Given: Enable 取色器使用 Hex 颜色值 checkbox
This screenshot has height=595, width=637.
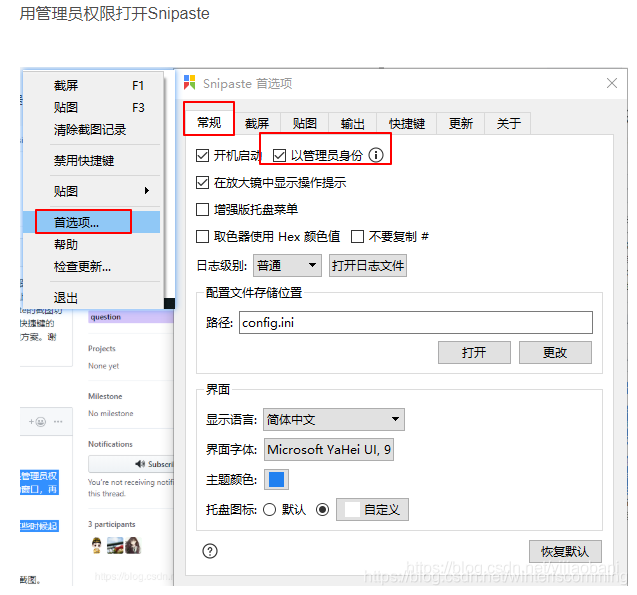Looking at the screenshot, I should pyautogui.click(x=202, y=236).
